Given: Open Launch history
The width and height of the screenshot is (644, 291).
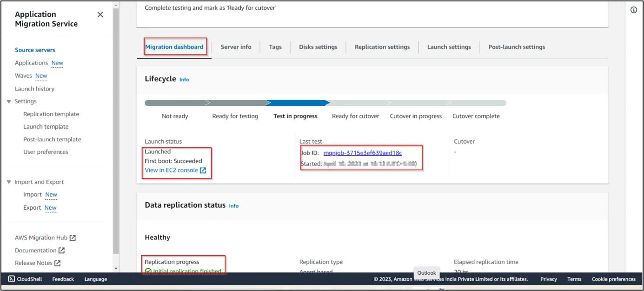Looking at the screenshot, I should 34,89.
